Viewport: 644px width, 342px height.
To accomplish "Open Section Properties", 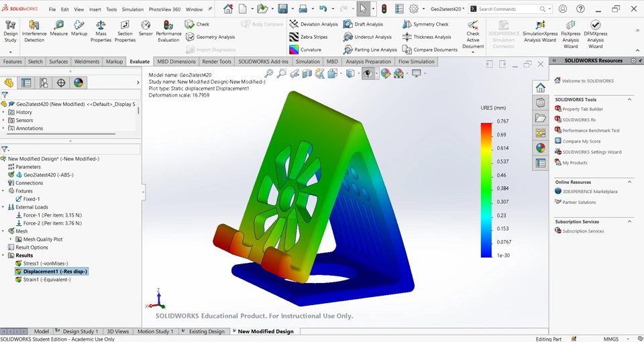I will coord(125,32).
